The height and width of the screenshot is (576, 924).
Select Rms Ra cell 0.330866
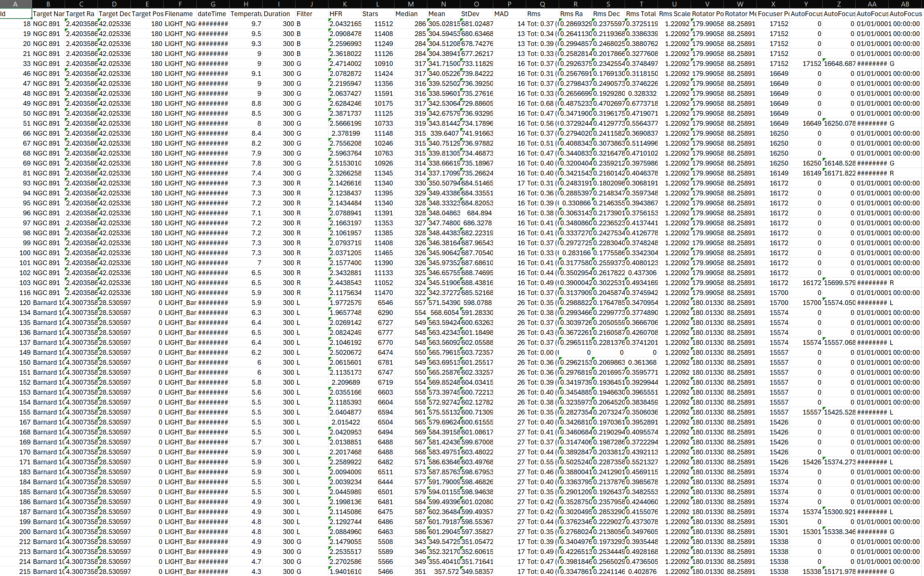pyautogui.click(x=575, y=203)
